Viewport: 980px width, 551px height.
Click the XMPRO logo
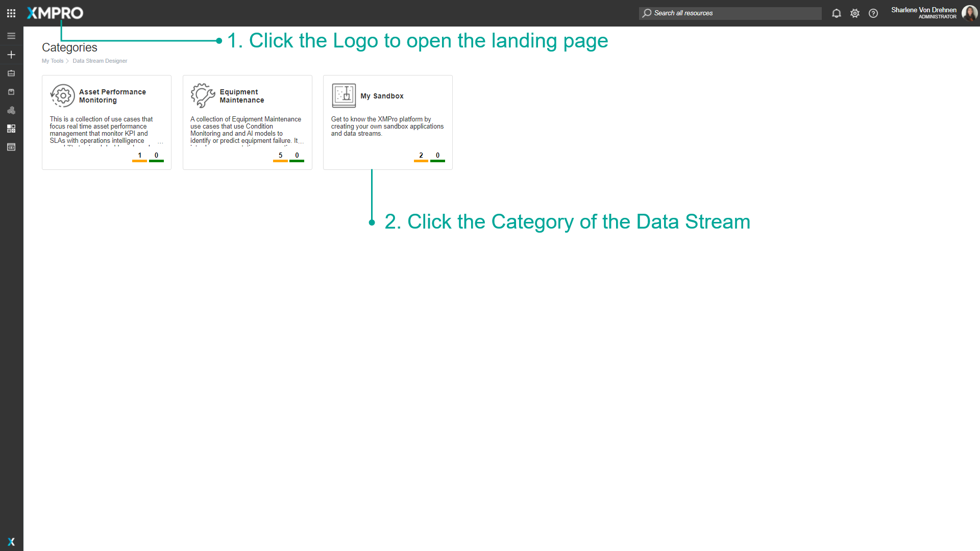coord(54,13)
